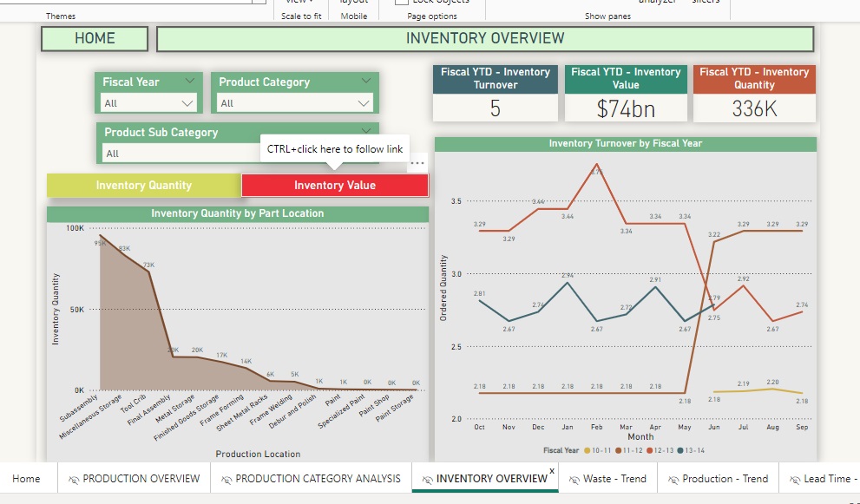Image resolution: width=860 pixels, height=504 pixels.
Task: Click hidden icon beside PRODUCTION CATEGORY ANALYSIS tab
Action: click(x=226, y=479)
